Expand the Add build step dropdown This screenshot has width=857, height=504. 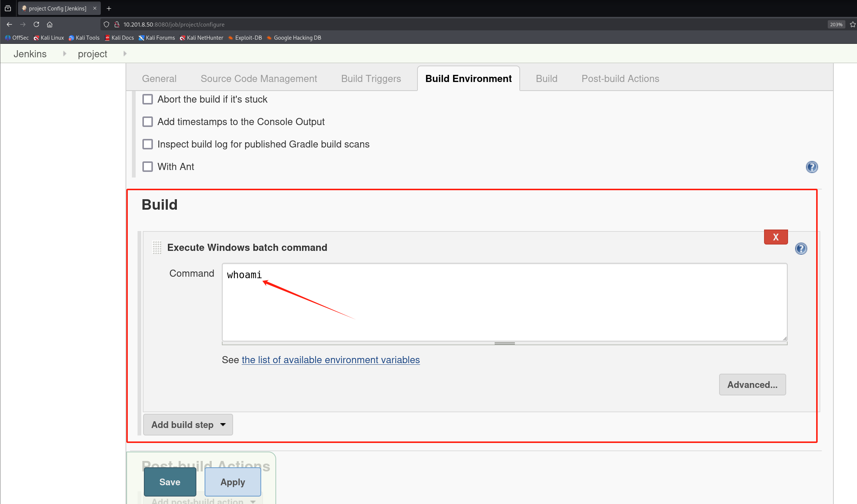click(188, 425)
